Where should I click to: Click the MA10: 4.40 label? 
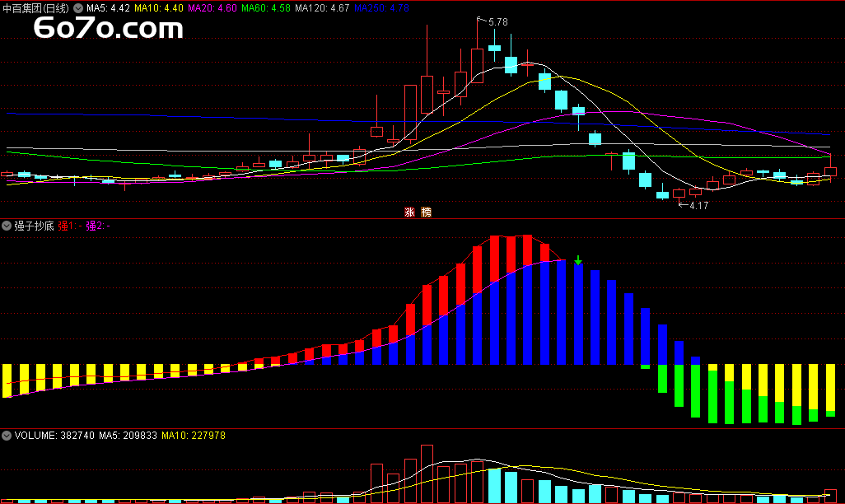coord(158,8)
